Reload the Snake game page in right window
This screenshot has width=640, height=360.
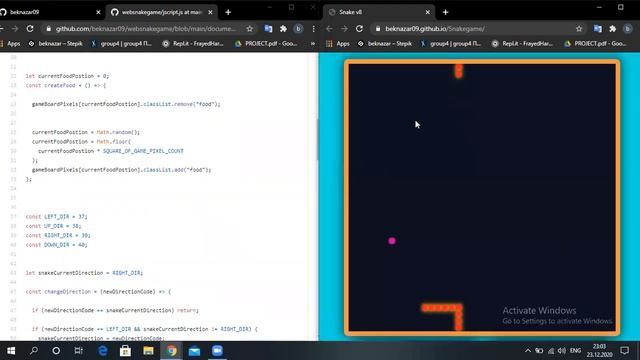[x=359, y=29]
